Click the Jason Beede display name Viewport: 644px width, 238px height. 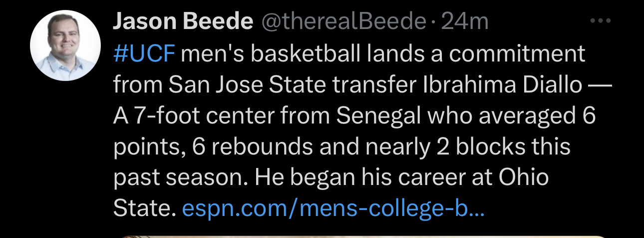coord(183,22)
